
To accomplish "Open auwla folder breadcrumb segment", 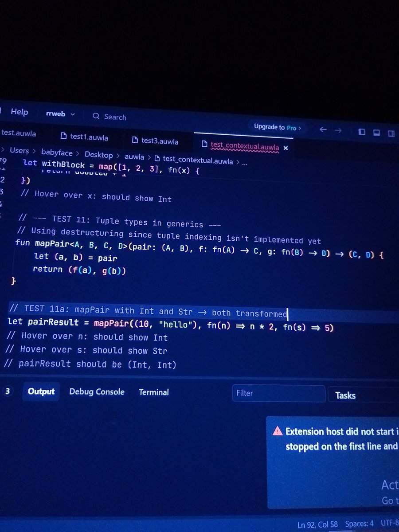I will click(x=134, y=157).
